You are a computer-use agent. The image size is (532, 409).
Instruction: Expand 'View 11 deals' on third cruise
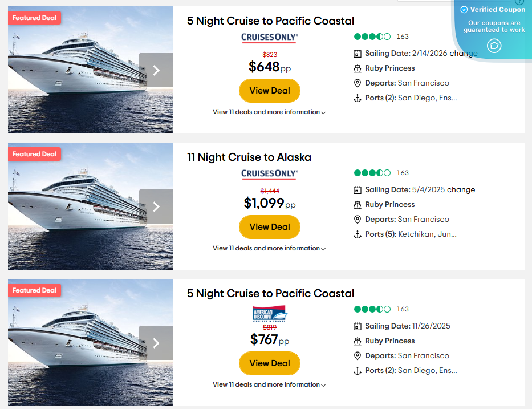tap(269, 385)
